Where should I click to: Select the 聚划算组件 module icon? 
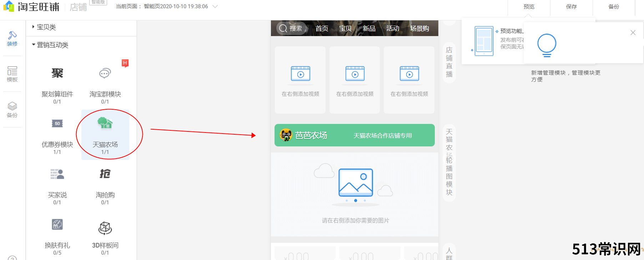pyautogui.click(x=57, y=73)
